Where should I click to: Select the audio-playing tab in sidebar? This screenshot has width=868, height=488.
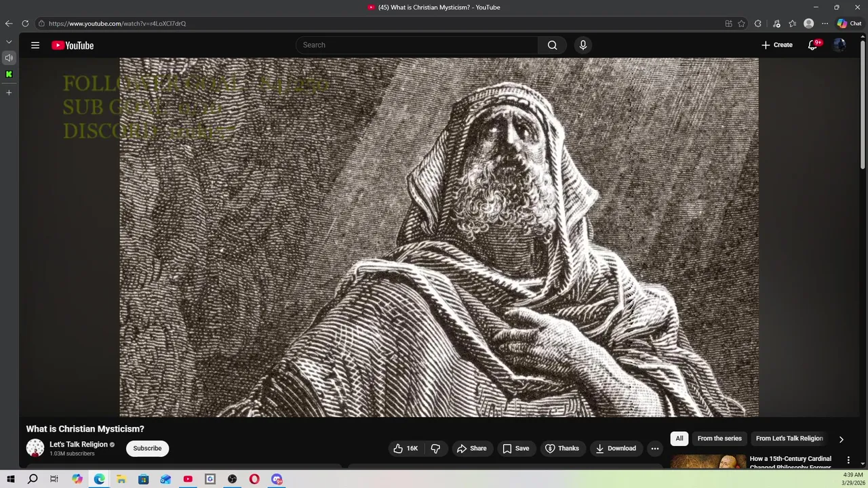tap(9, 58)
